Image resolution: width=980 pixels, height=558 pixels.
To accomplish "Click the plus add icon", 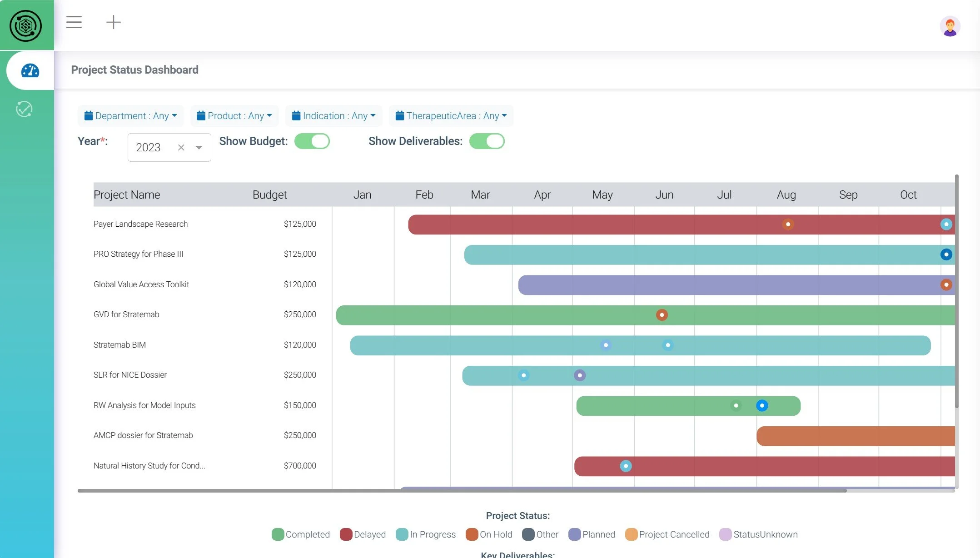I will [113, 22].
